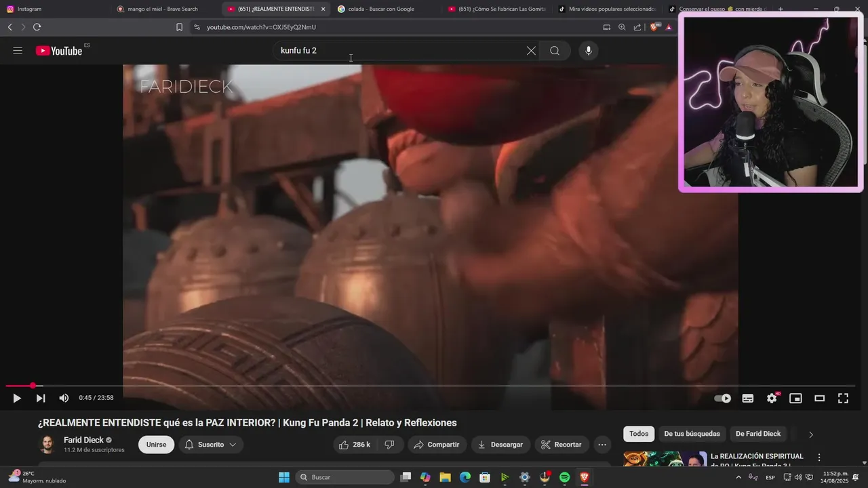Open Spotify from the taskbar
Image resolution: width=868 pixels, height=488 pixels.
(x=564, y=477)
